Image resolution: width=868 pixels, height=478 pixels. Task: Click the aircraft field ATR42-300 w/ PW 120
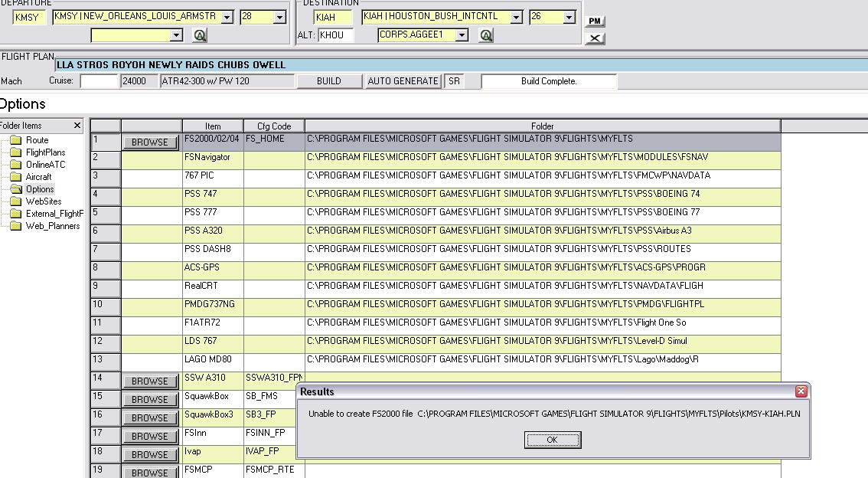pyautogui.click(x=227, y=81)
